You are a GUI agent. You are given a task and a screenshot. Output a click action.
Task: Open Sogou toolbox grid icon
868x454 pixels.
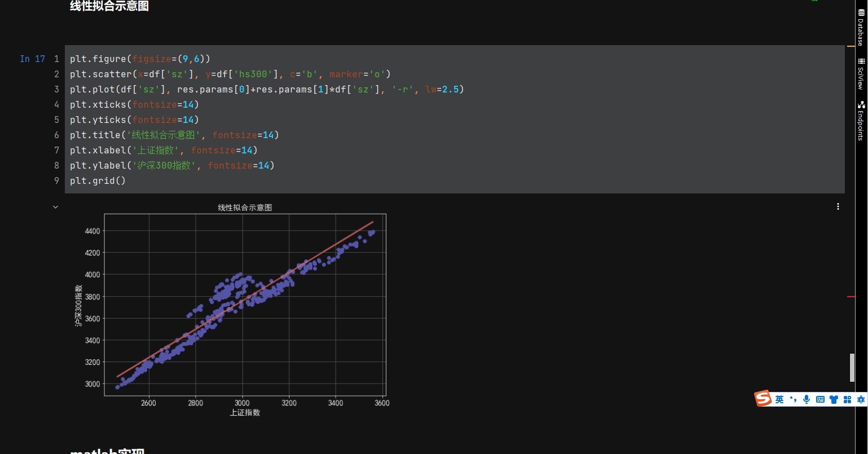847,399
